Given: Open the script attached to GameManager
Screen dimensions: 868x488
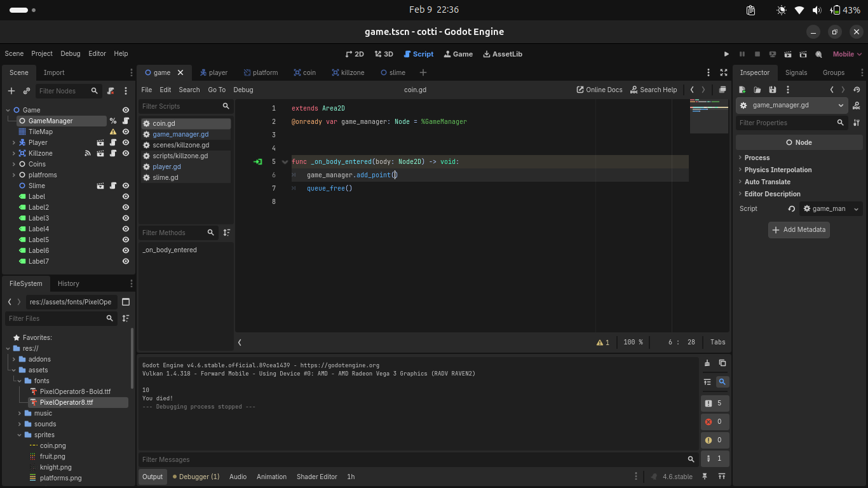Looking at the screenshot, I should 126,121.
